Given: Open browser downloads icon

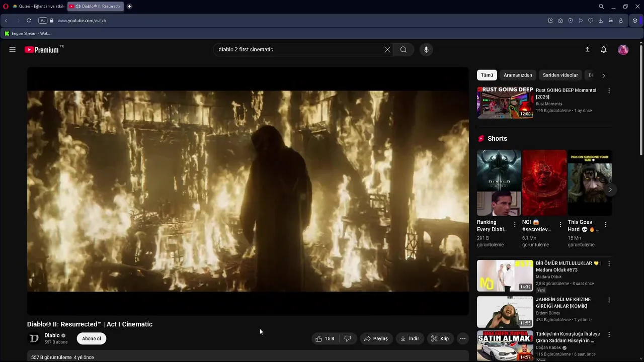Looking at the screenshot, I should (601, 21).
